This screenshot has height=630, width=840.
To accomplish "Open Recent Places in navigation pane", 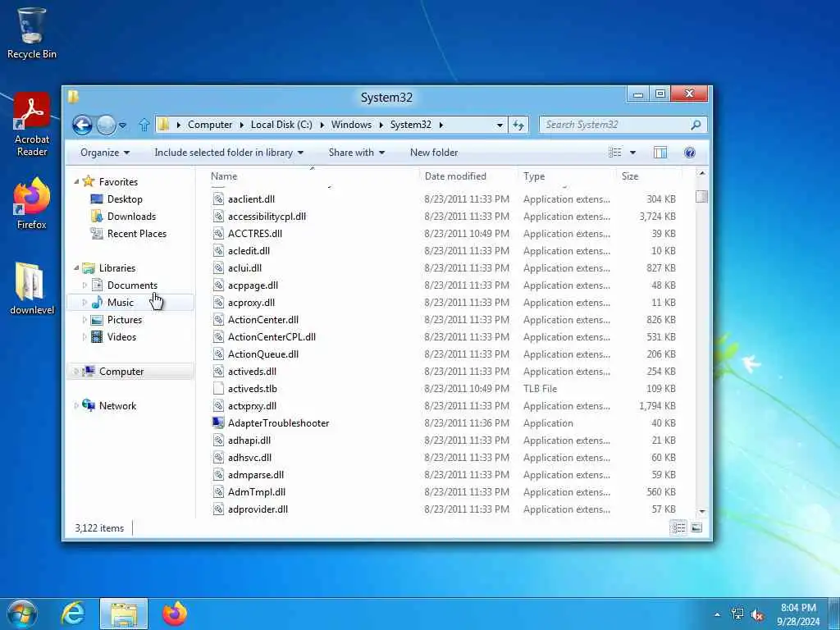I will (x=137, y=234).
